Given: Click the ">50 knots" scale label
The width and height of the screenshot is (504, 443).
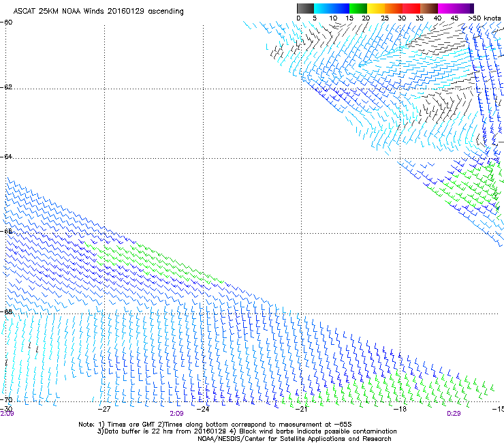Looking at the screenshot, I should click(484, 18).
